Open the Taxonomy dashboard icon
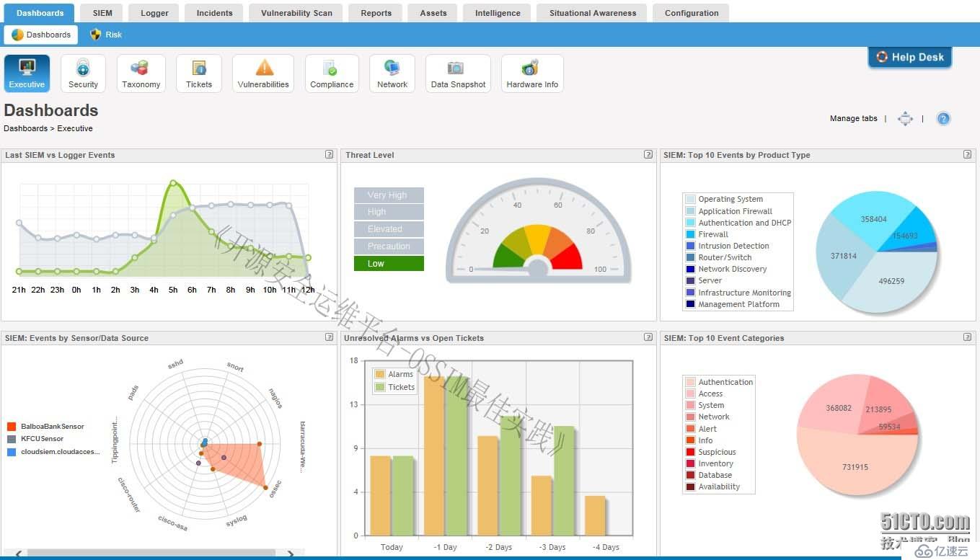This screenshot has height=560, width=980. [141, 74]
